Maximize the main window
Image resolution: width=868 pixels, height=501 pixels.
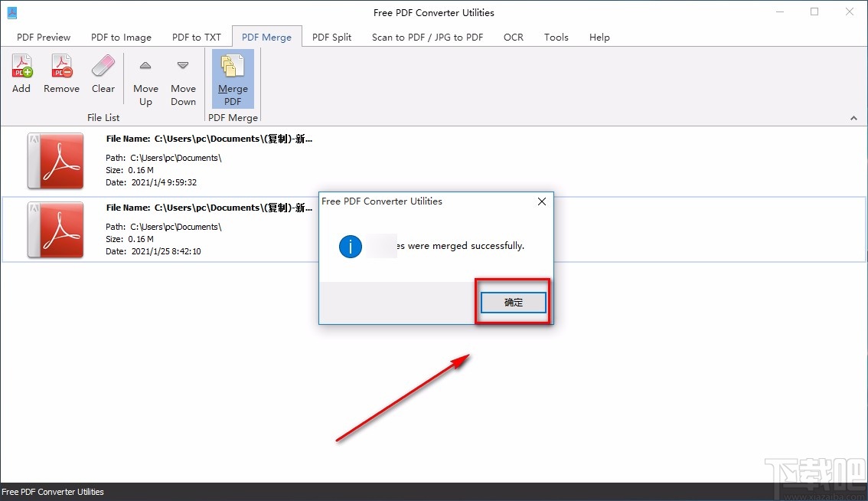tap(814, 11)
